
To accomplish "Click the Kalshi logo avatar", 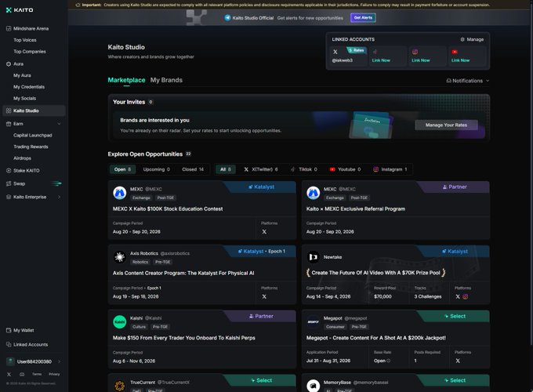I will [120, 322].
